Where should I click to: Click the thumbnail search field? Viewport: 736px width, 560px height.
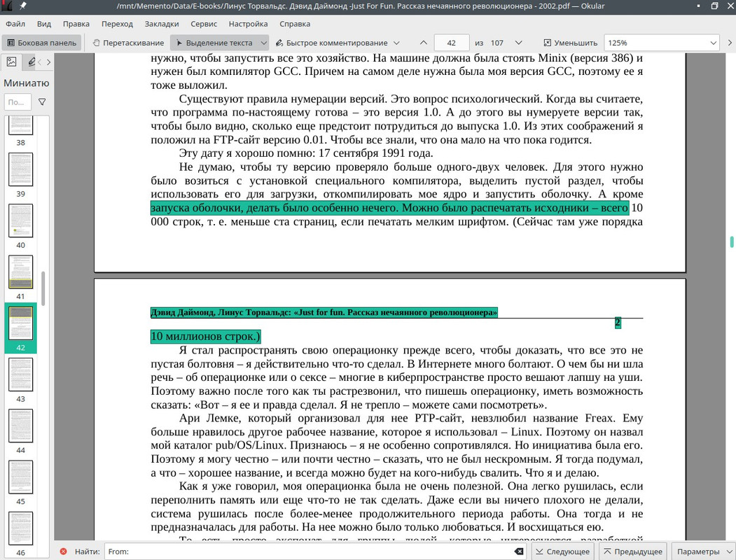[x=18, y=101]
